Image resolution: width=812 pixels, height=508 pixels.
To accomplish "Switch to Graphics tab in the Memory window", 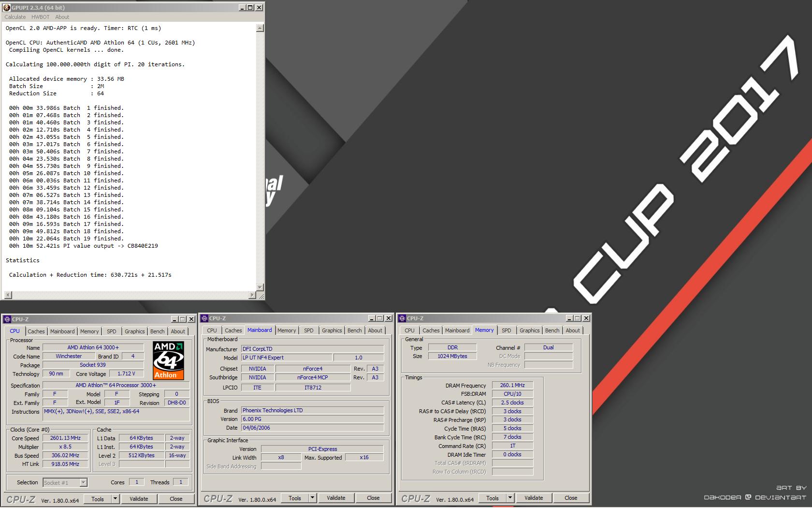I will (x=530, y=330).
